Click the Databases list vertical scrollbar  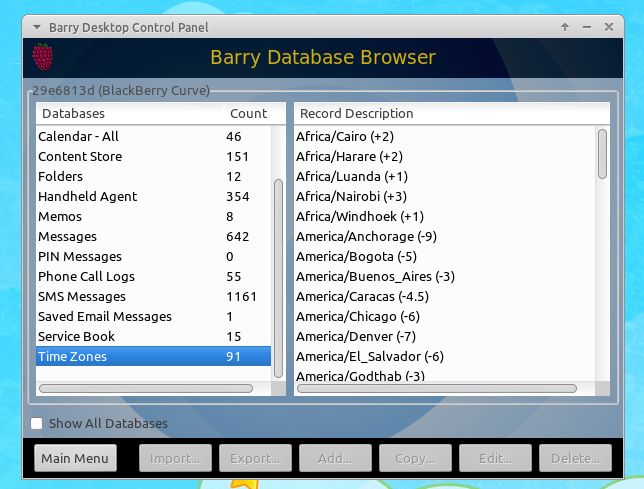coord(278,278)
